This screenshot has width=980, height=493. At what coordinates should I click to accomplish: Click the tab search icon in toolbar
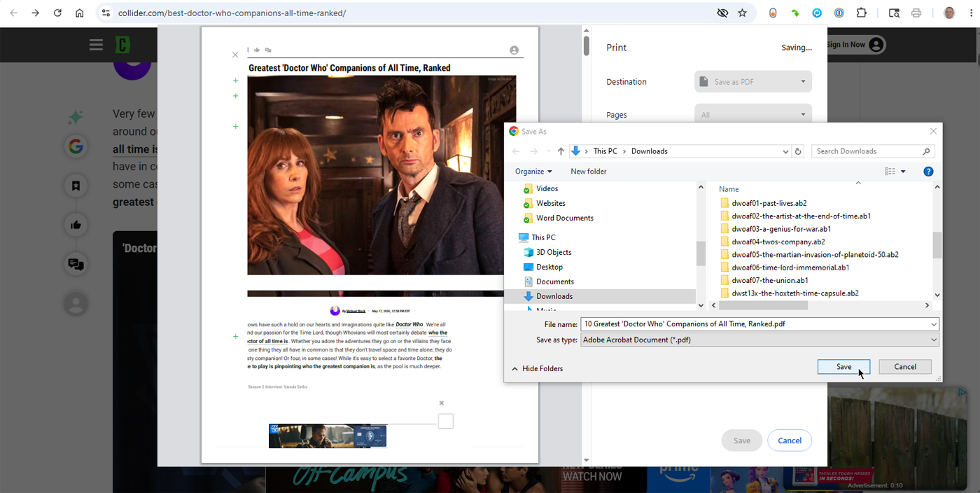894,13
